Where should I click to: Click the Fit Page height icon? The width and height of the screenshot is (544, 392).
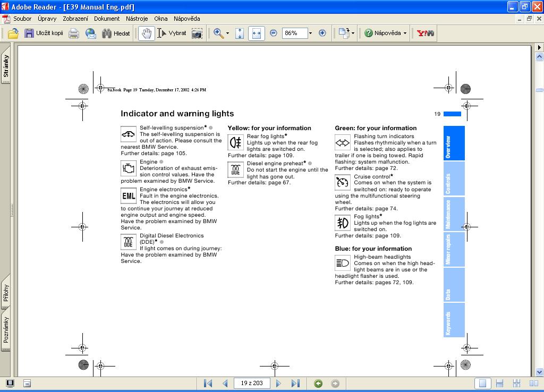[240, 33]
